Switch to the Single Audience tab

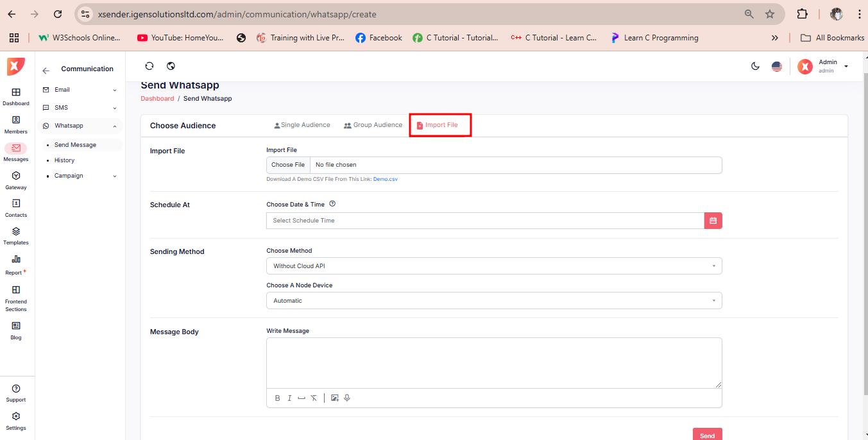coord(302,125)
